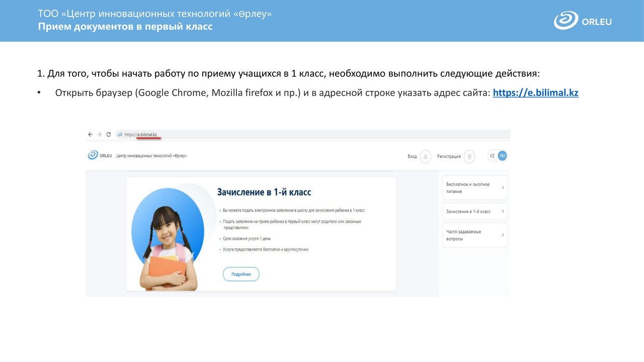
Task: Click the Подробнее button
Action: [241, 274]
